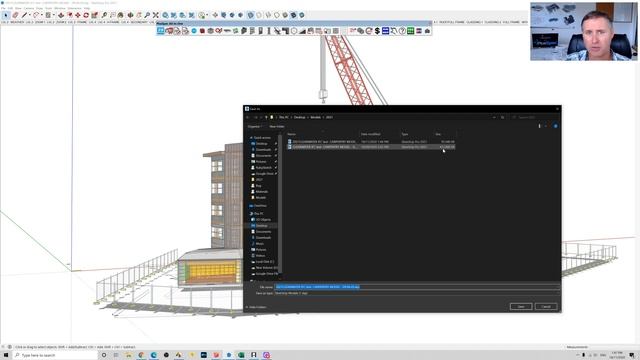
Task: Open the Edit menu
Action: (10, 8)
